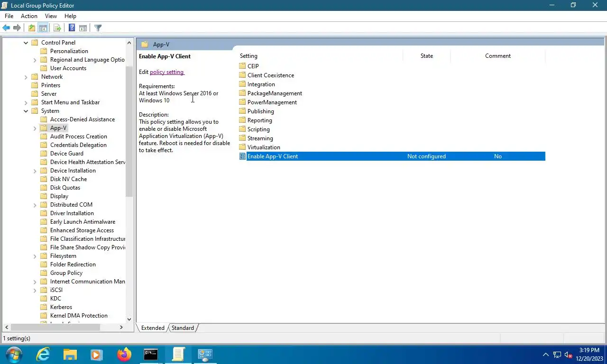607x364 pixels.
Task: Open Internet Explorer from the taskbar
Action: click(43, 355)
